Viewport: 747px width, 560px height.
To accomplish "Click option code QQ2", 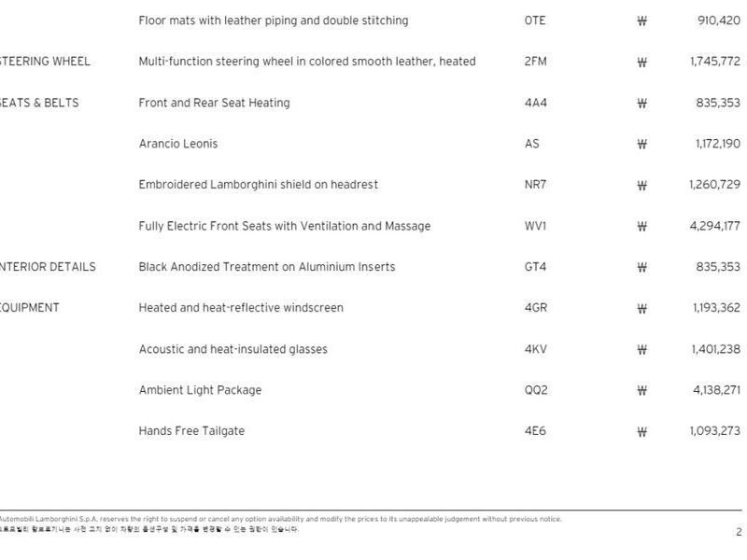I will pos(536,390).
